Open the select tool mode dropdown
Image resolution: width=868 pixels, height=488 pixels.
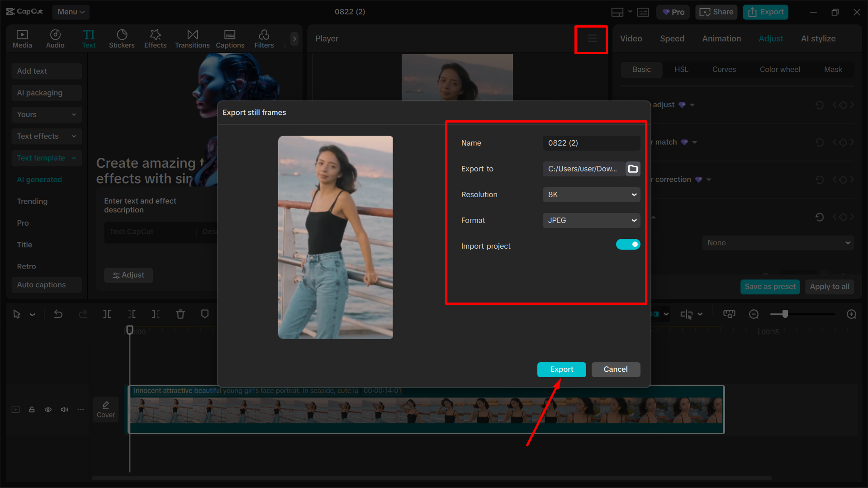32,314
